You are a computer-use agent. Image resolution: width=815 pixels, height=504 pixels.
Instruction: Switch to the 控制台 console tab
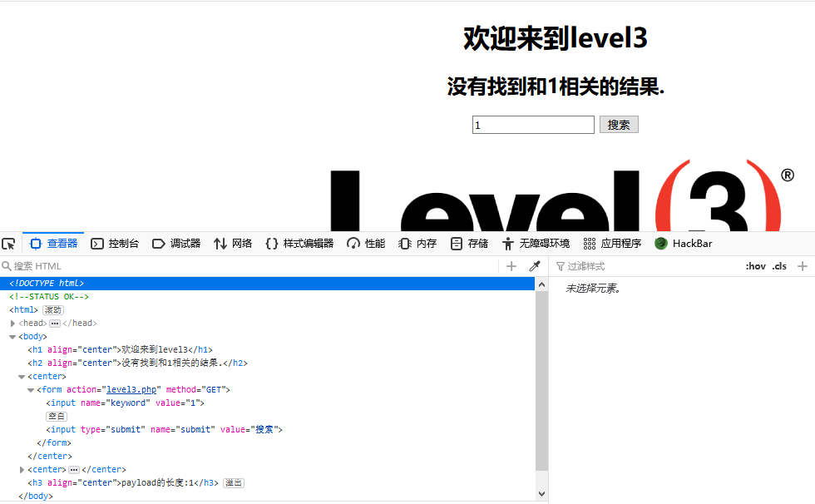click(x=115, y=244)
